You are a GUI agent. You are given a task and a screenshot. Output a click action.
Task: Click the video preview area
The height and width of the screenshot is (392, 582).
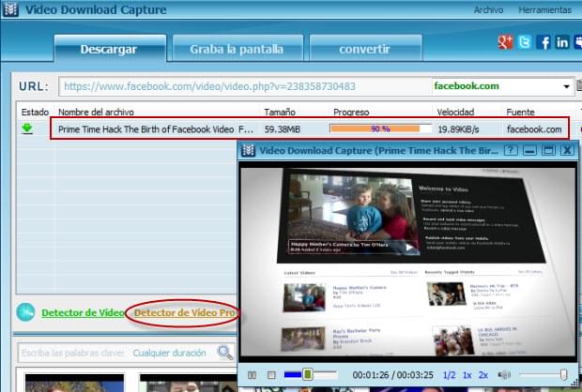(x=407, y=263)
